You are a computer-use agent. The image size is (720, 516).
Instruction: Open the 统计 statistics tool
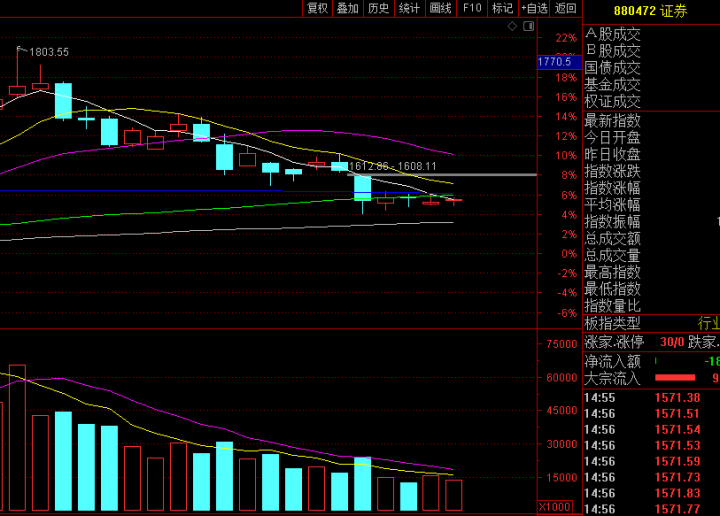point(409,8)
